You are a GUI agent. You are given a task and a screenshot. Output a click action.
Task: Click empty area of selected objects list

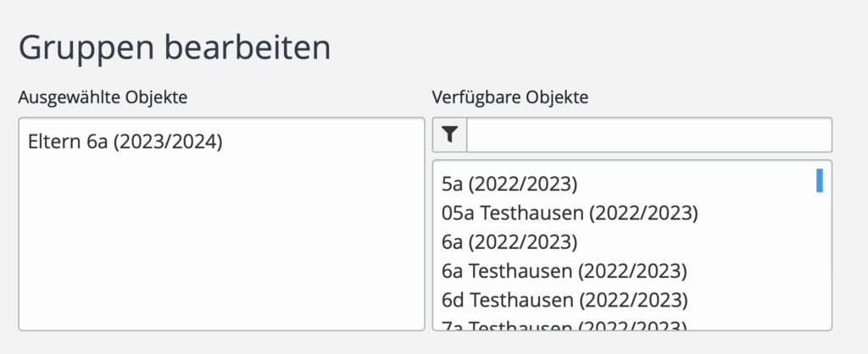tap(220, 254)
